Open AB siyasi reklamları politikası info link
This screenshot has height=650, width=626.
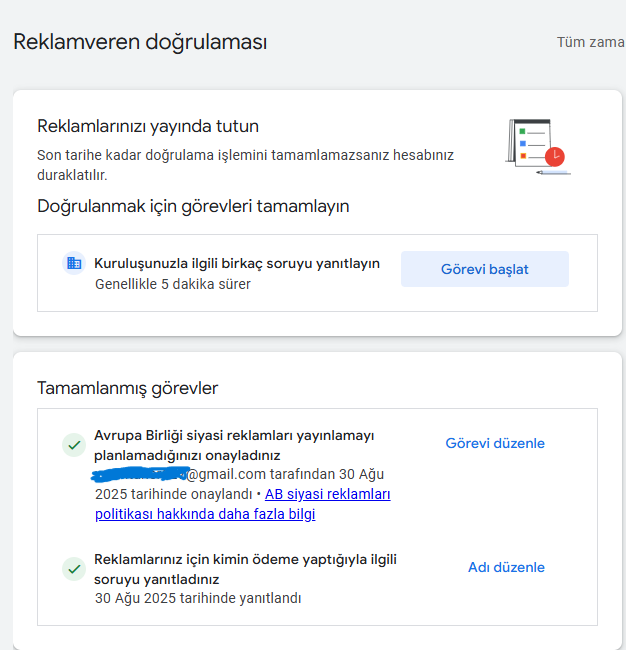(243, 504)
